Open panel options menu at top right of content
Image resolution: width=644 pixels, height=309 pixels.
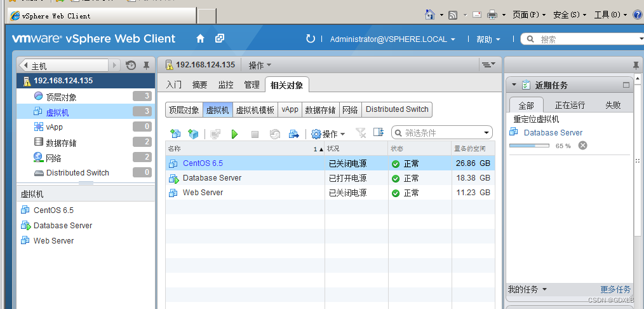[x=488, y=65]
